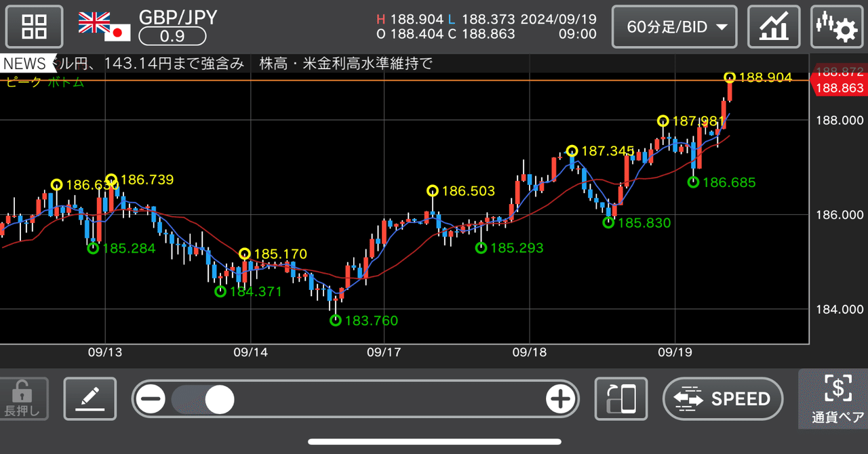Select the pencil drawing tool
868x454 pixels.
pos(90,399)
